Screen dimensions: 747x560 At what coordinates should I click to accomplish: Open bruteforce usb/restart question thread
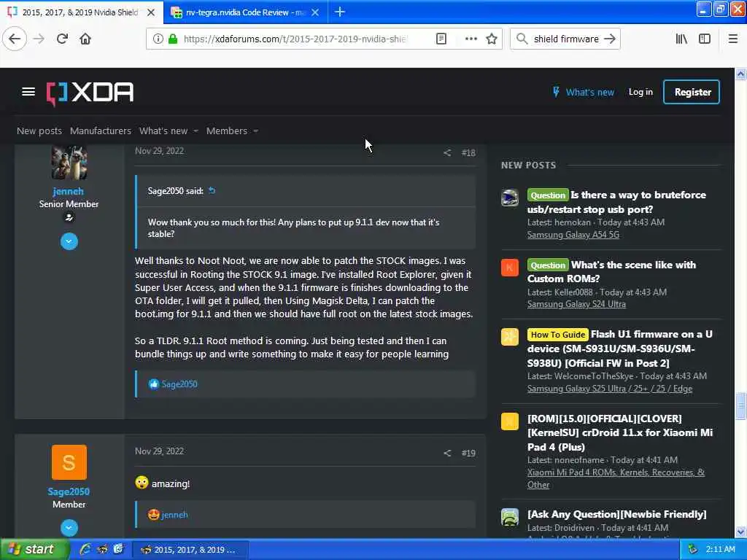(616, 202)
